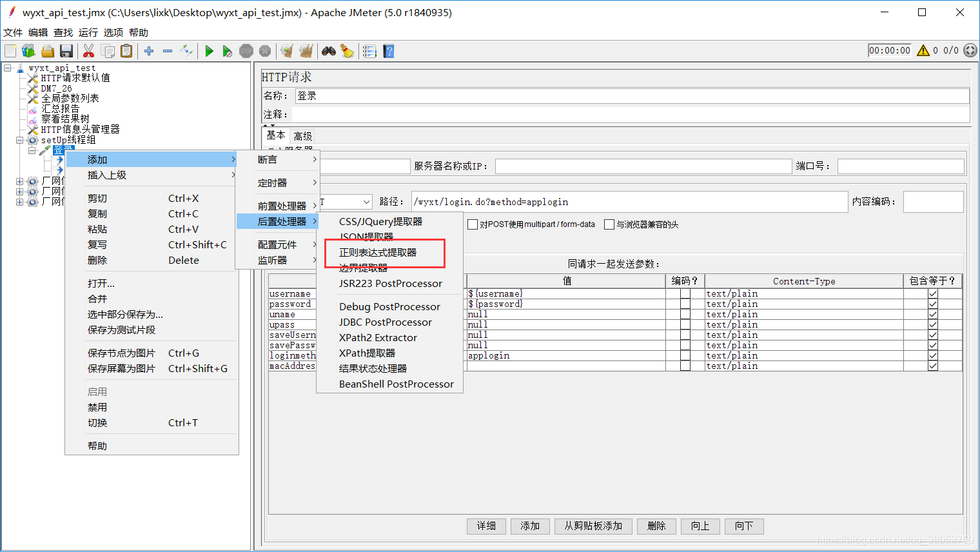Click the Collapse All minus icon
The image size is (980, 552).
(x=168, y=51)
